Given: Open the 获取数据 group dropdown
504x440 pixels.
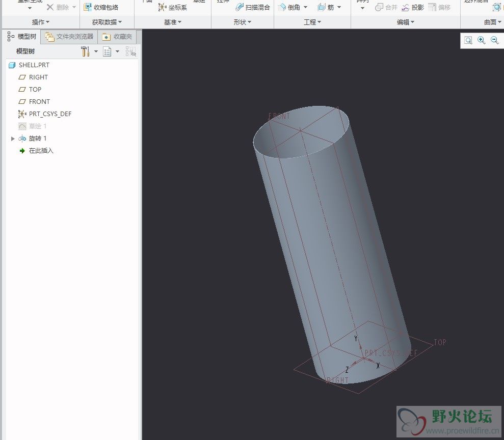Looking at the screenshot, I should pyautogui.click(x=107, y=22).
